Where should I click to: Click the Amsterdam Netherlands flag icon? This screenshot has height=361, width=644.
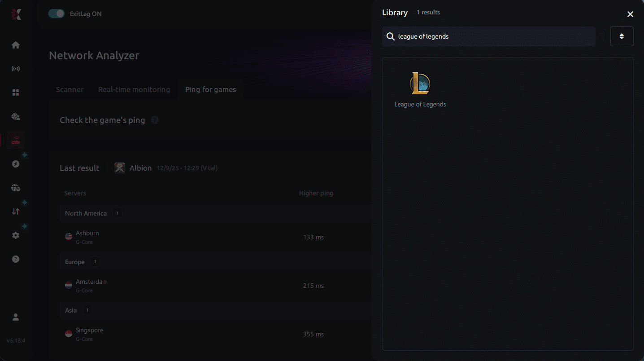pyautogui.click(x=69, y=285)
